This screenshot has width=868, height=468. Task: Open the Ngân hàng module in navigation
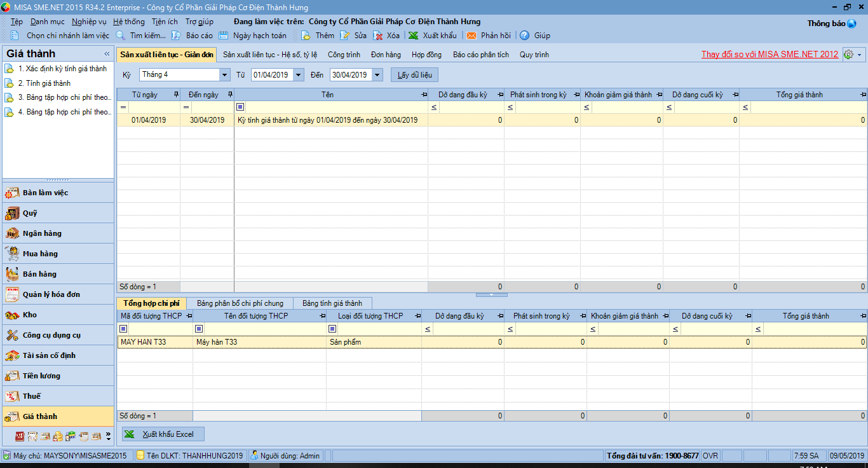coord(58,233)
